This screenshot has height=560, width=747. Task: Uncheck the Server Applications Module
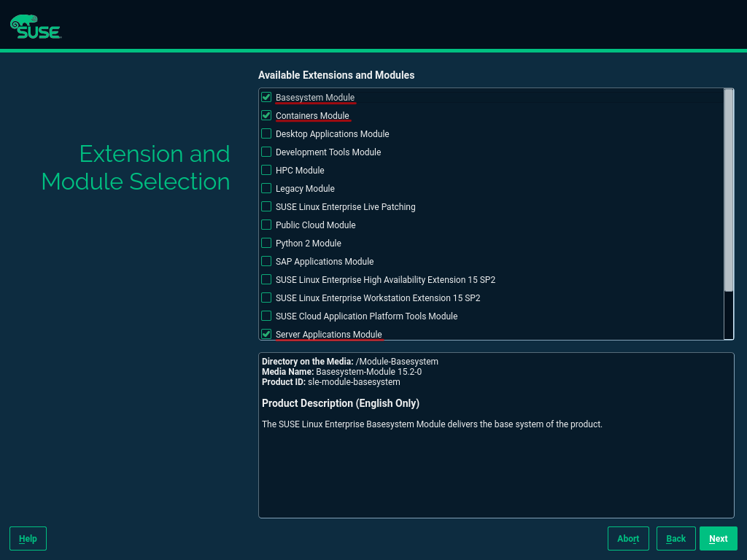[x=266, y=333]
